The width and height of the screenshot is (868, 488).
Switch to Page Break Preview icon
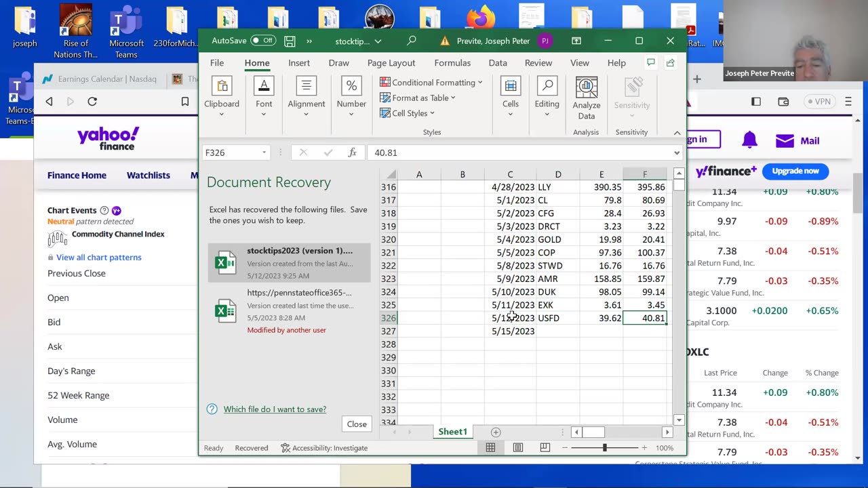(x=545, y=447)
